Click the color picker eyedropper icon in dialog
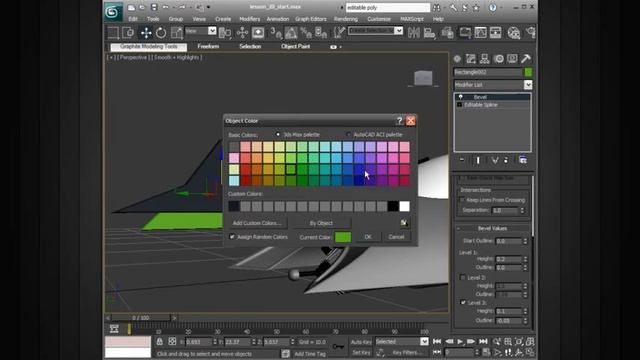Image resolution: width=640 pixels, height=360 pixels. point(404,222)
